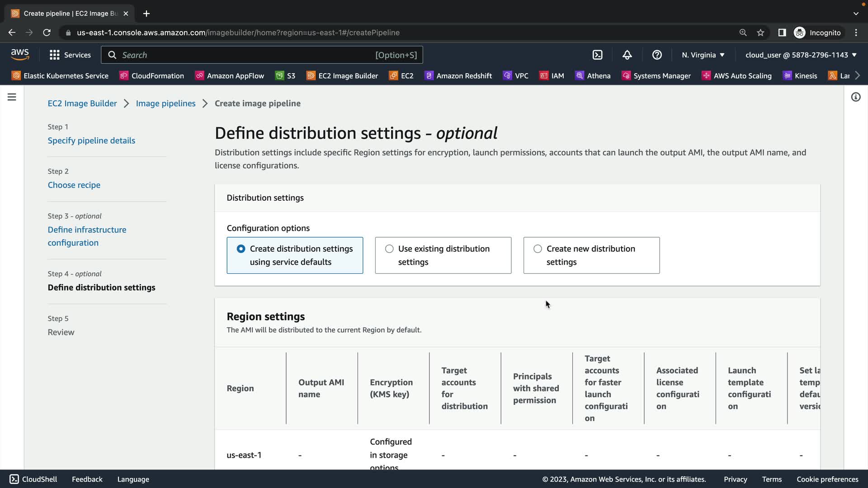Select Use existing distribution settings option
868x488 pixels.
coord(389,249)
